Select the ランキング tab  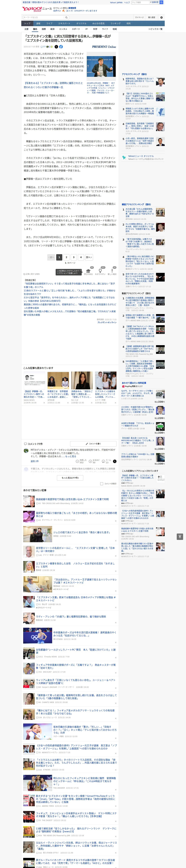115,24
